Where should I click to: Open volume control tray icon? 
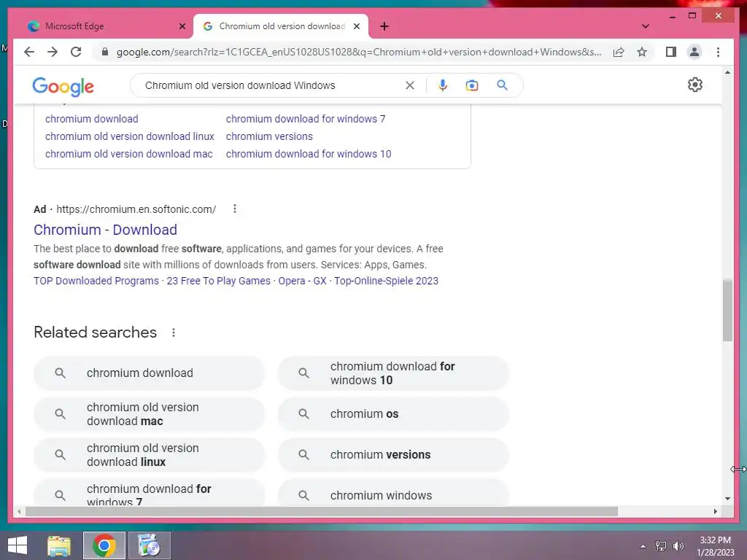[x=678, y=545]
